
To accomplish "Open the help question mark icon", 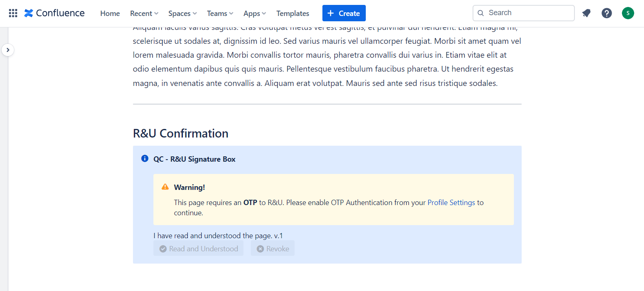I will pos(607,13).
